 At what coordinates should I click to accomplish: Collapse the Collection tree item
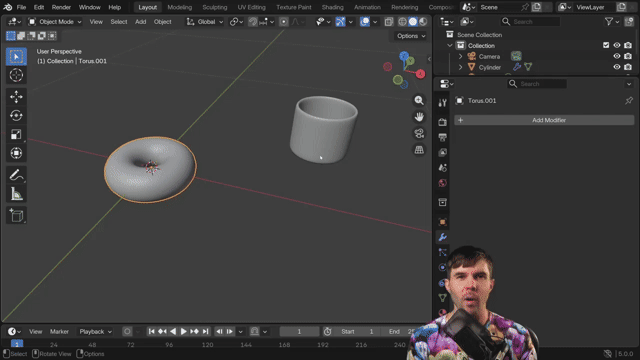(x=450, y=45)
